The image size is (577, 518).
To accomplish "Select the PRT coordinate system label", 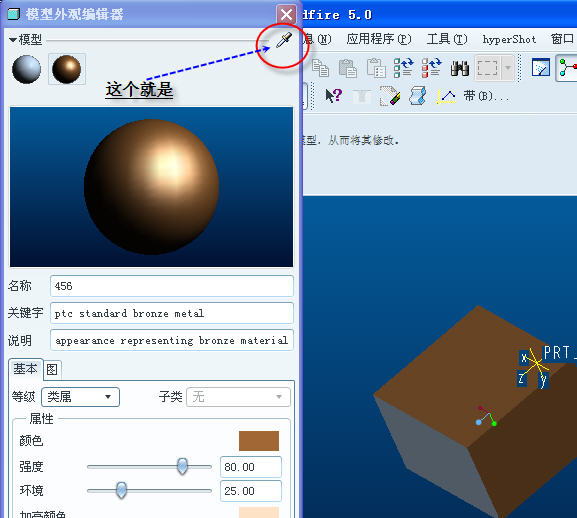I will [559, 353].
